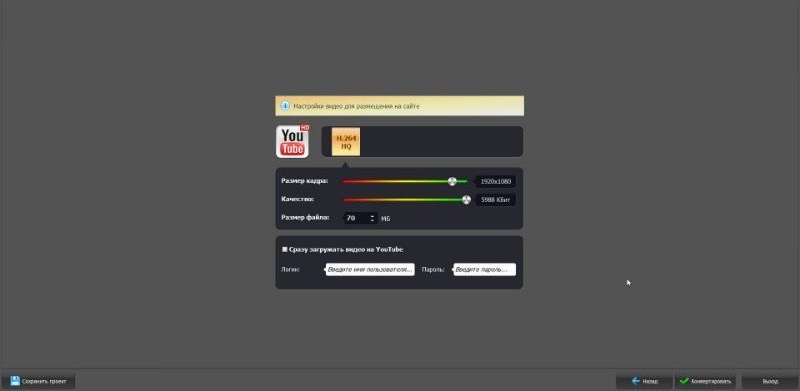Click the 1920x1080 frame size value box
This screenshot has height=391, width=800.
tap(495, 181)
